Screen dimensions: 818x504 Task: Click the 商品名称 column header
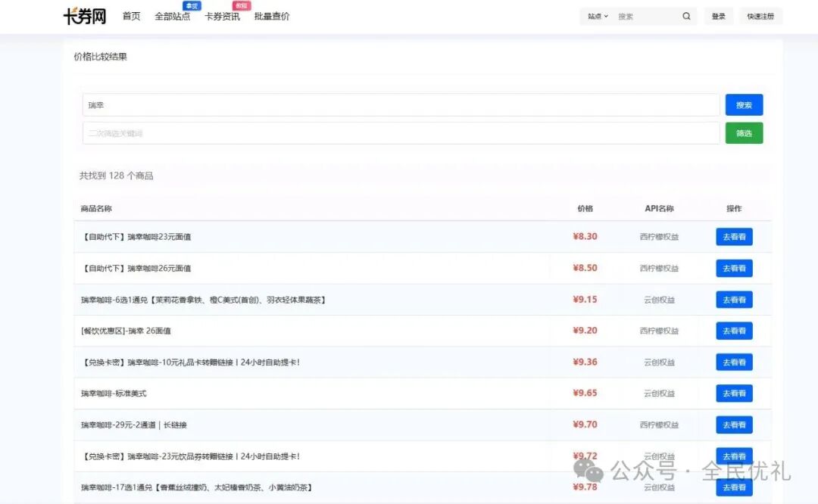(96, 208)
